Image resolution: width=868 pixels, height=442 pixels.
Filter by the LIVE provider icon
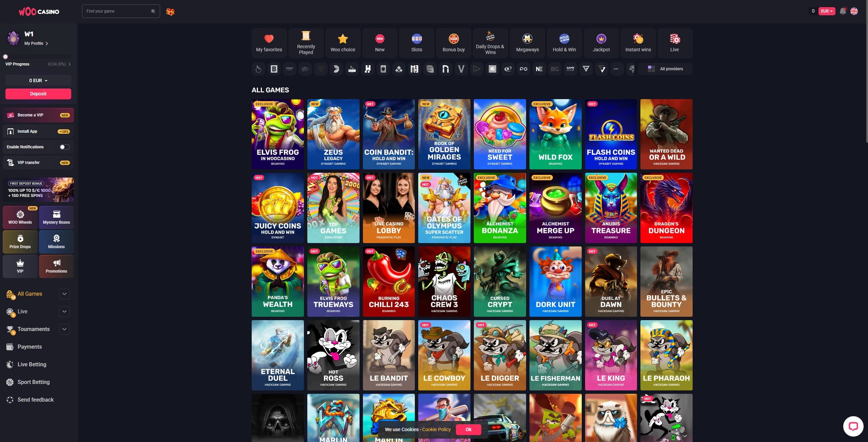tap(352, 69)
